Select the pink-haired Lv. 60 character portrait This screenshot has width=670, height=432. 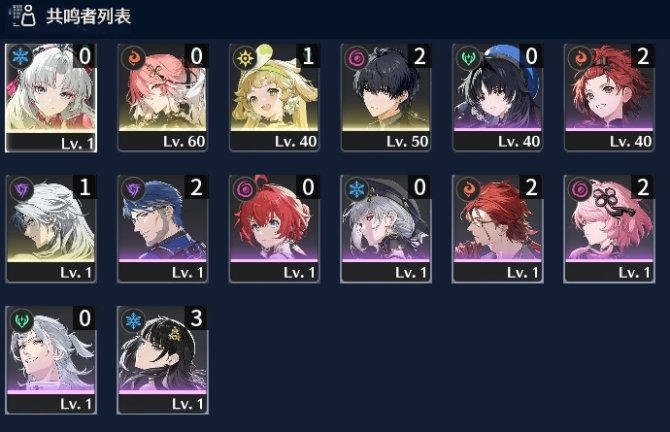[x=163, y=88]
